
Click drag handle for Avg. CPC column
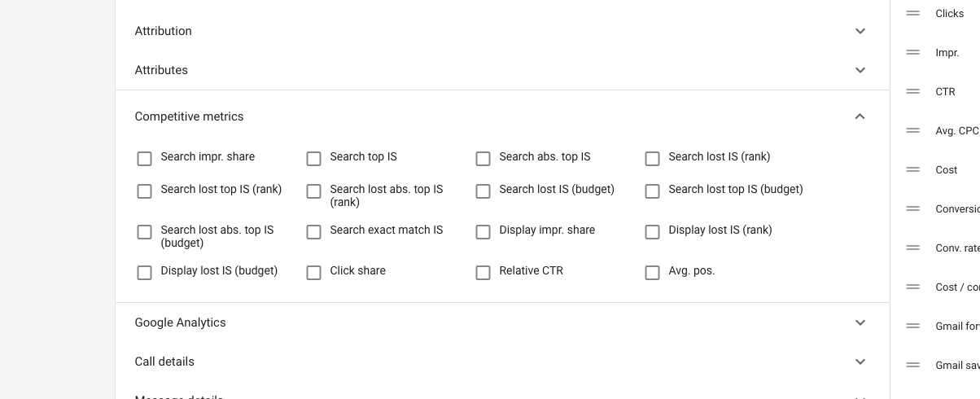[913, 130]
